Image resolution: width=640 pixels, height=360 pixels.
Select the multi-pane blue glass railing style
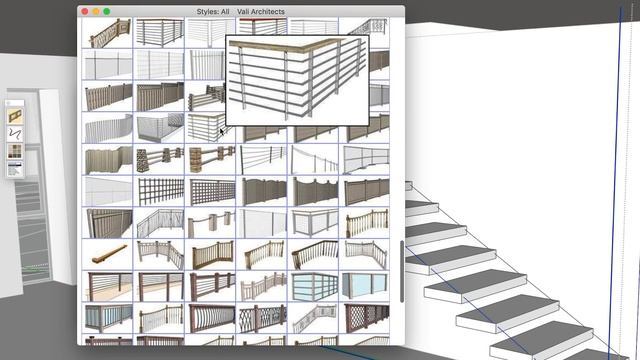pyautogui.click(x=313, y=287)
